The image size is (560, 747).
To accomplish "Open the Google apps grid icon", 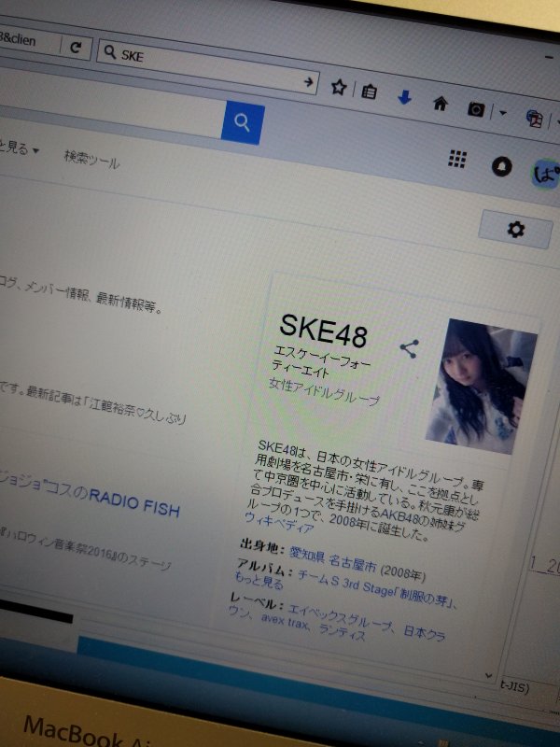I will pos(457,159).
